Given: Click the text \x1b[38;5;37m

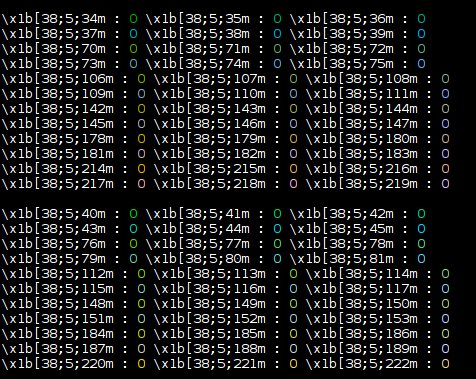Looking at the screenshot, I should click(x=54, y=34).
